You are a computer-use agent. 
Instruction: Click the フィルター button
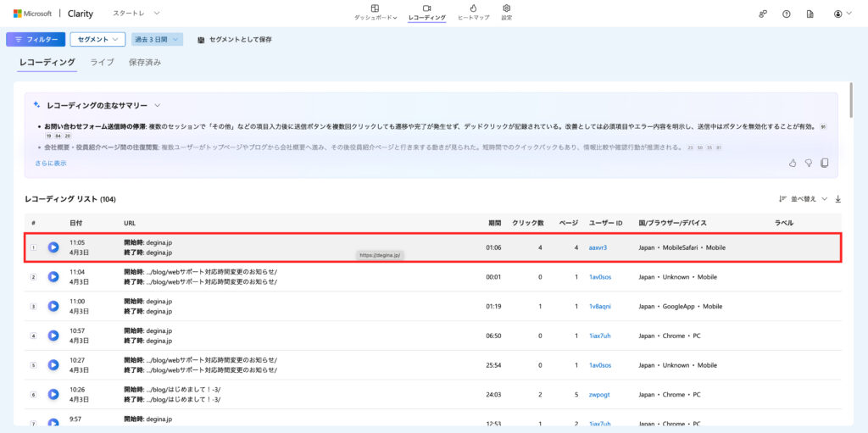pyautogui.click(x=35, y=39)
